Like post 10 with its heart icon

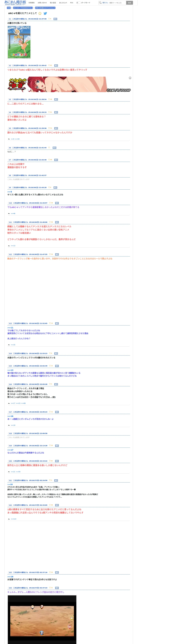click(50, 203)
